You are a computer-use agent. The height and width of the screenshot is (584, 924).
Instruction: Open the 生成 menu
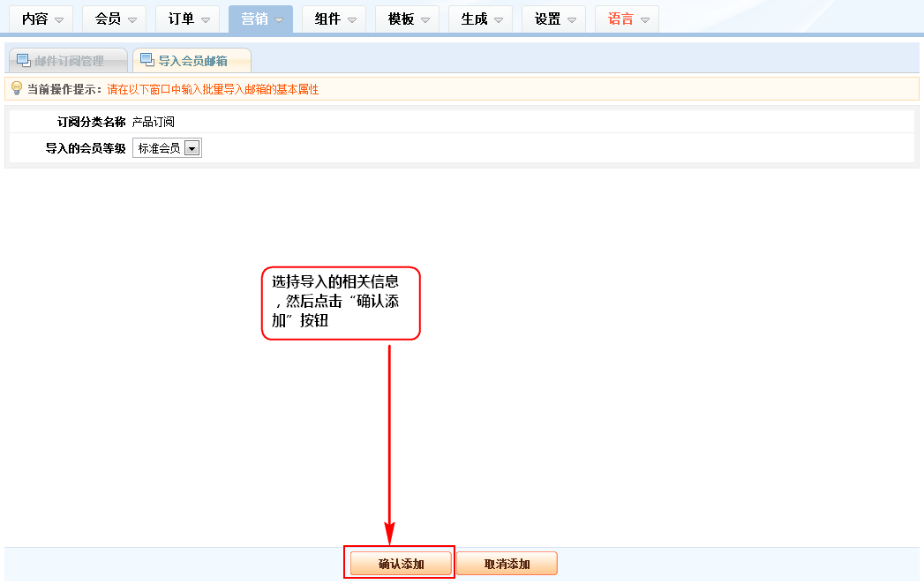pos(481,19)
